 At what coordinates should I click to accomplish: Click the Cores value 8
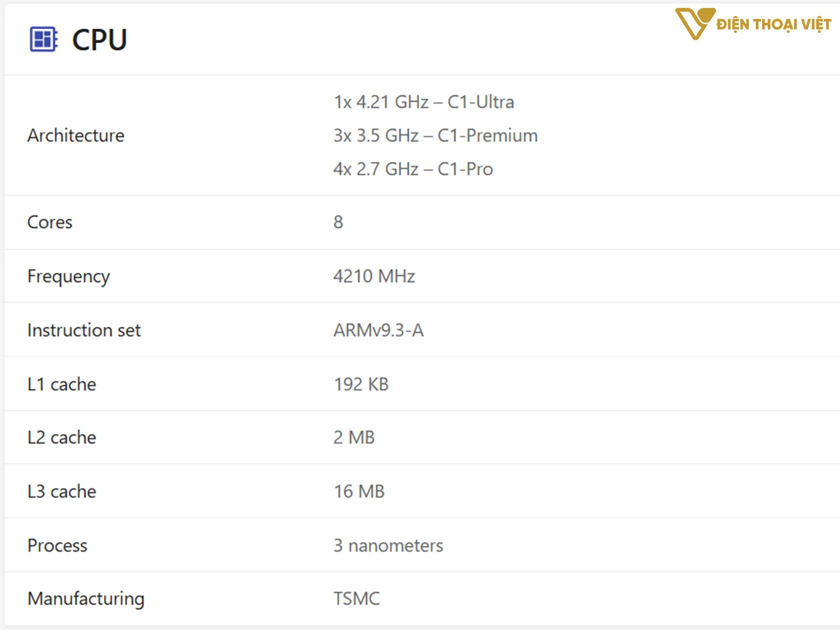click(338, 222)
